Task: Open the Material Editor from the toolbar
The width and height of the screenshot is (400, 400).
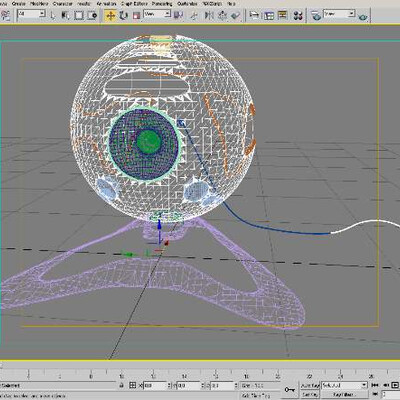Action: [298, 15]
